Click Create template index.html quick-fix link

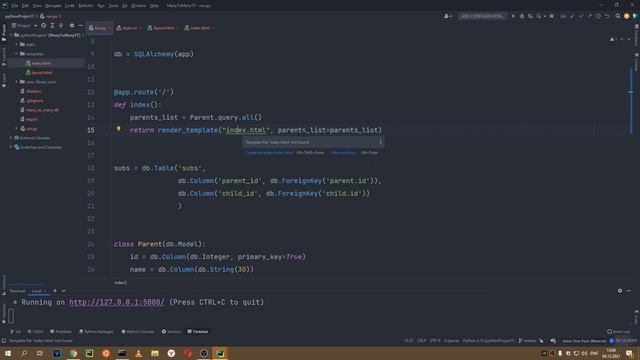point(269,153)
